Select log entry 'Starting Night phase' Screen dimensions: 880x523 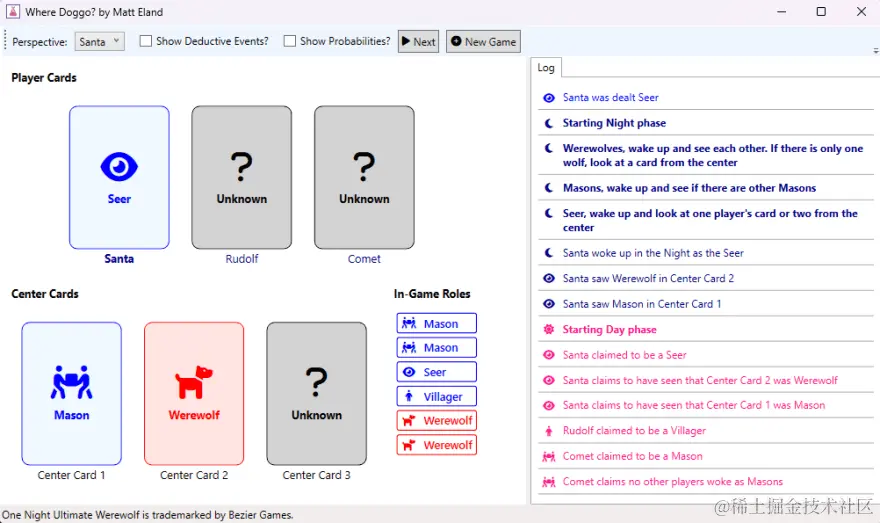click(706, 123)
